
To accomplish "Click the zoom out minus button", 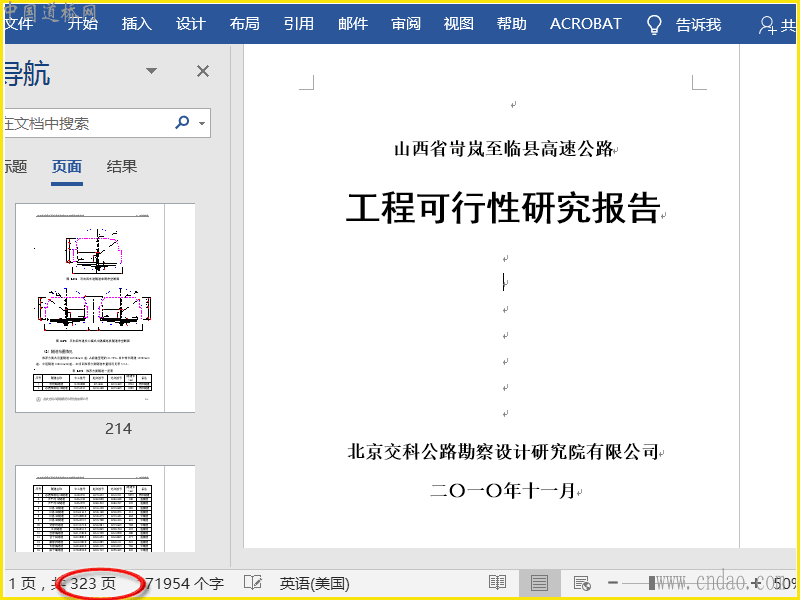I will [x=613, y=583].
